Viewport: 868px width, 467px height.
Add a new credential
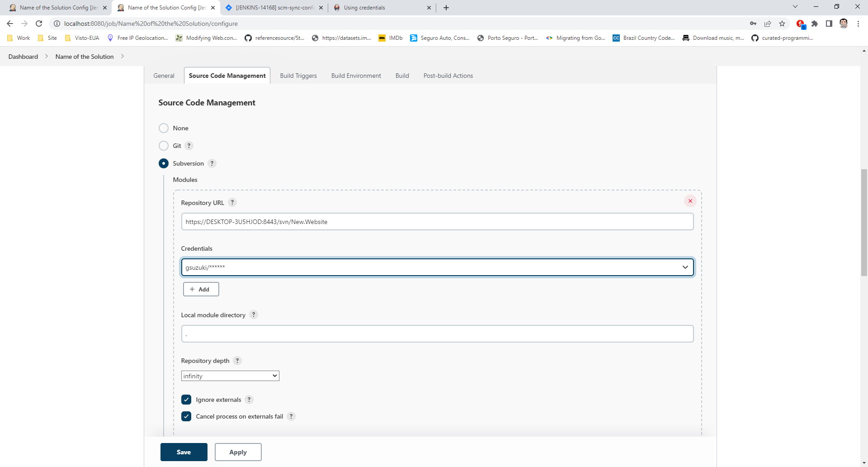[x=201, y=289]
